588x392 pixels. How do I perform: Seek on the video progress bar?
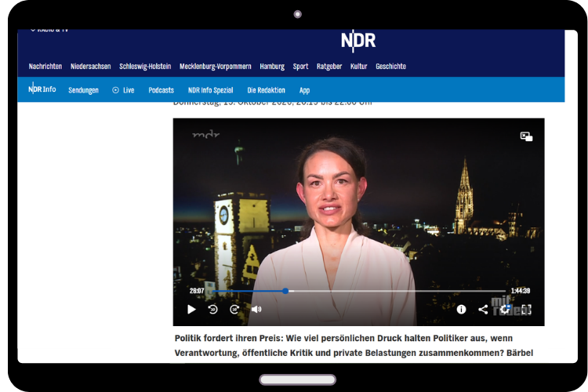click(359, 291)
